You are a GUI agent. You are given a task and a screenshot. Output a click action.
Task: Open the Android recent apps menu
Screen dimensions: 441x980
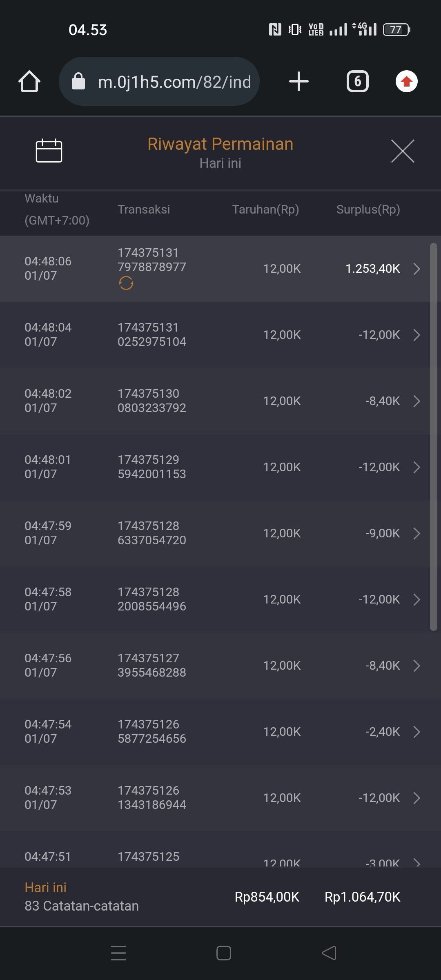point(118,953)
